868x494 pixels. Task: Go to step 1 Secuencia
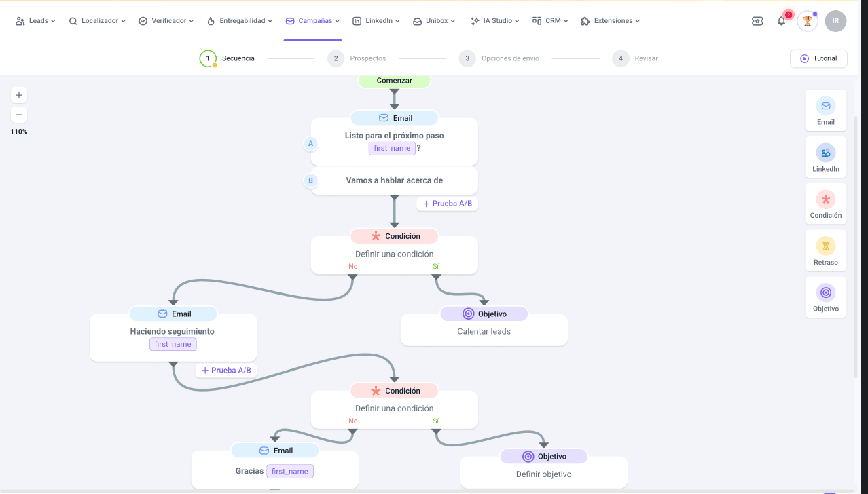click(228, 58)
